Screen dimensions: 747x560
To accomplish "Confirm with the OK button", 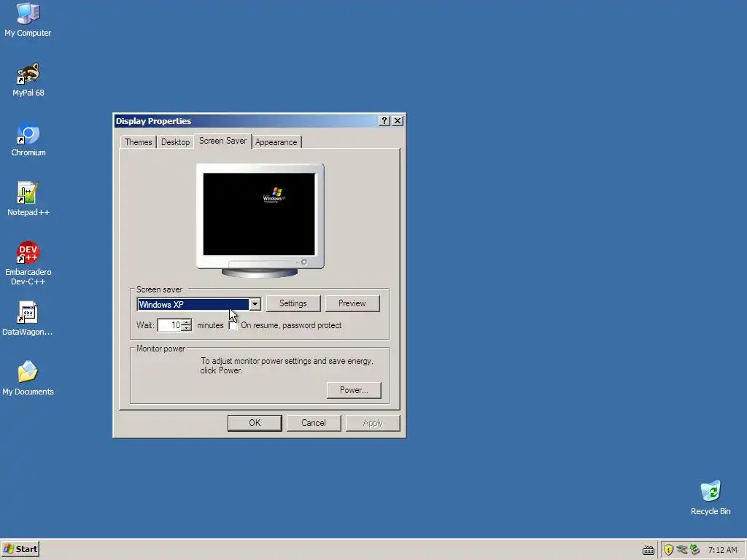I will (x=255, y=423).
